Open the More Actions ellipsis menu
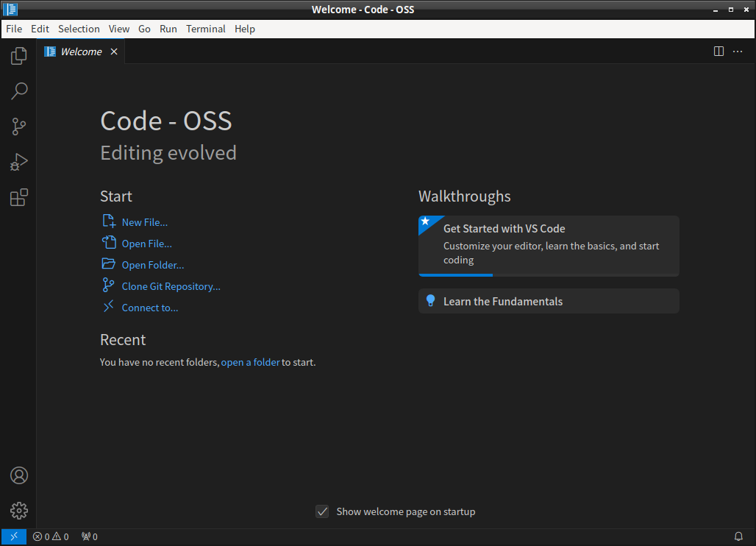The height and width of the screenshot is (546, 756). [x=738, y=51]
